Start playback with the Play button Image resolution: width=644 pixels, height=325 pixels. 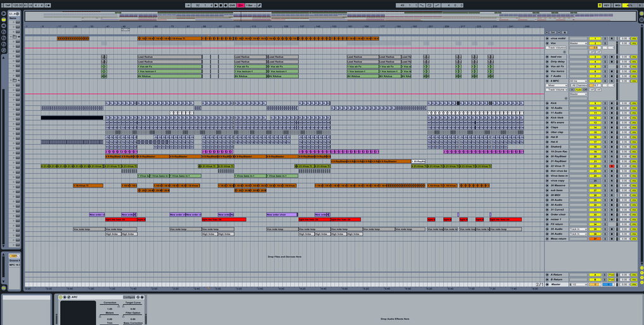click(x=216, y=5)
